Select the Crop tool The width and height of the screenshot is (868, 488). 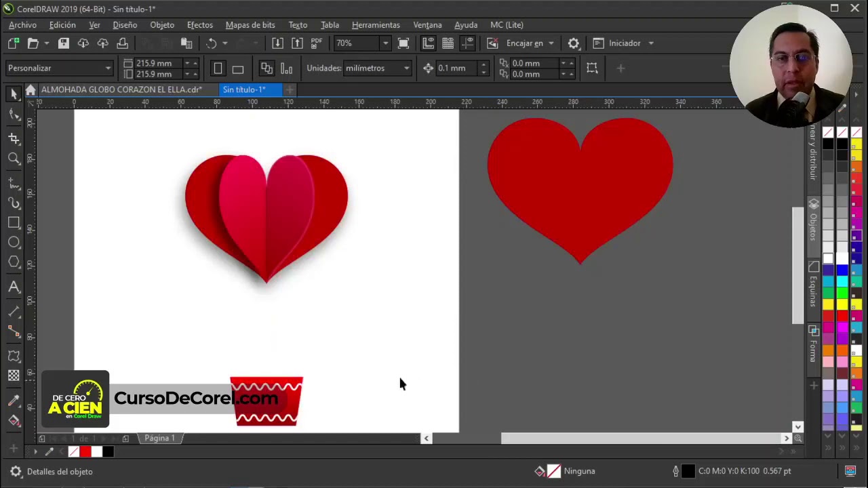pyautogui.click(x=14, y=138)
